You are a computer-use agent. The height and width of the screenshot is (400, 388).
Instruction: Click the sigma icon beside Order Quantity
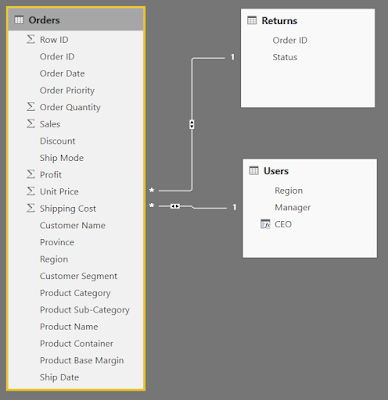(31, 107)
